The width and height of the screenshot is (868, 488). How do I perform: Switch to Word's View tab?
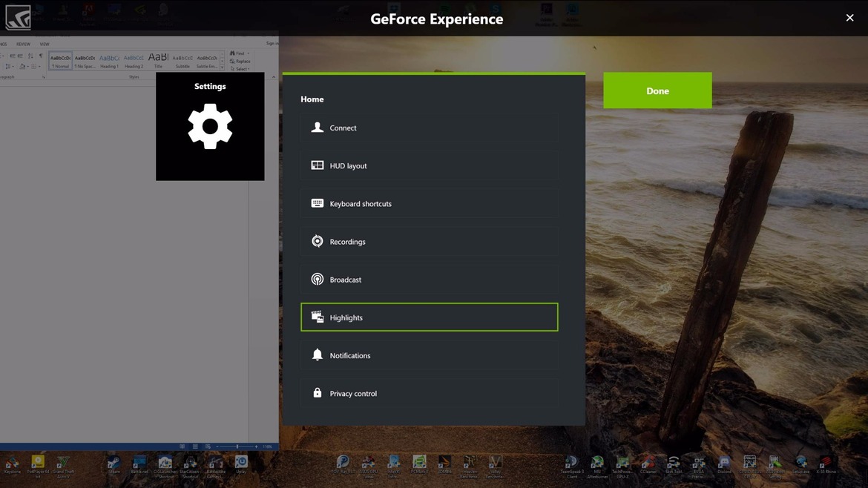45,44
